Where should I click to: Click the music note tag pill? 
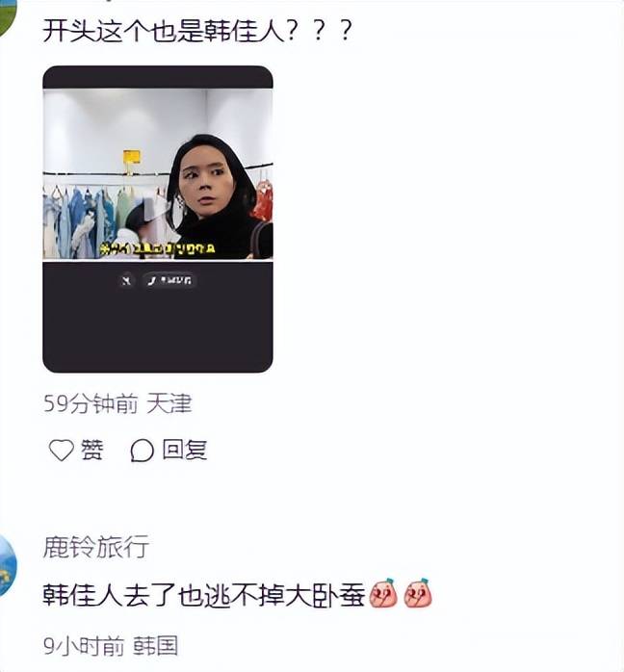tap(169, 280)
